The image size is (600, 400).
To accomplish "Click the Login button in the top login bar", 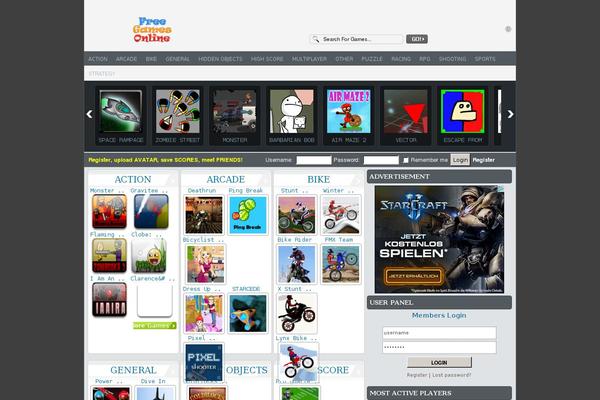I will point(460,160).
